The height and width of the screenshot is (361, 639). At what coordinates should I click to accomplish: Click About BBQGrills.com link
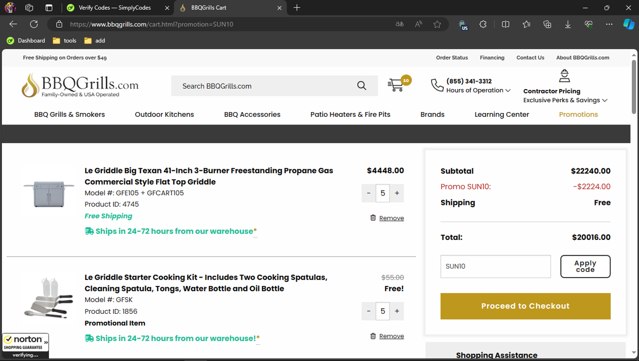583,58
